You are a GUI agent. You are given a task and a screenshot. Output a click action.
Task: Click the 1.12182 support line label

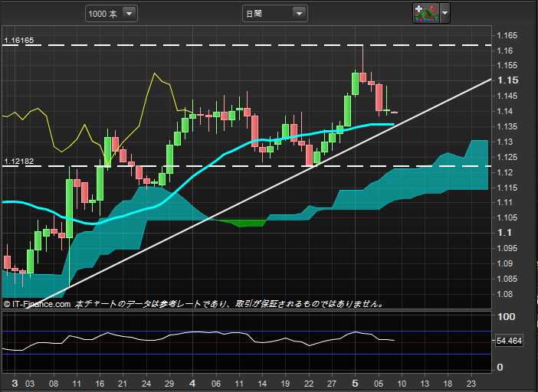pyautogui.click(x=19, y=162)
